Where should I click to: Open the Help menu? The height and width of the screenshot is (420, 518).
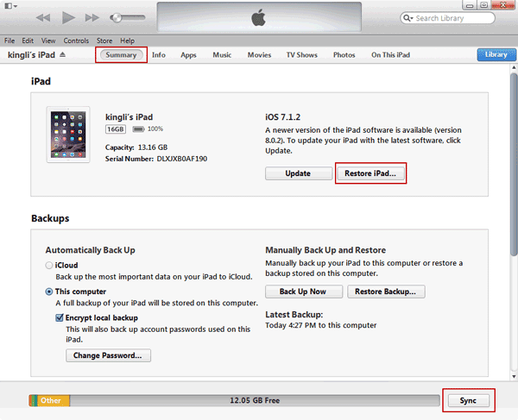[127, 41]
